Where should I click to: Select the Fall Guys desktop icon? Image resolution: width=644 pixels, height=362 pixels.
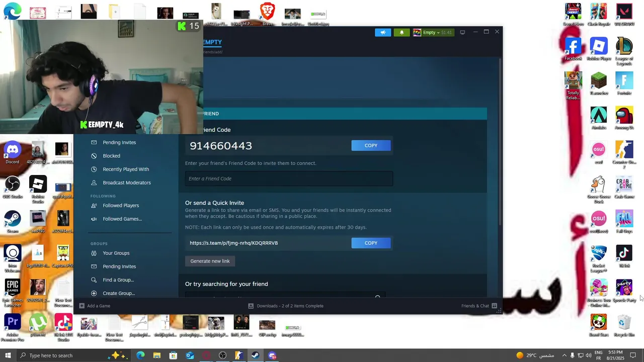(x=624, y=222)
